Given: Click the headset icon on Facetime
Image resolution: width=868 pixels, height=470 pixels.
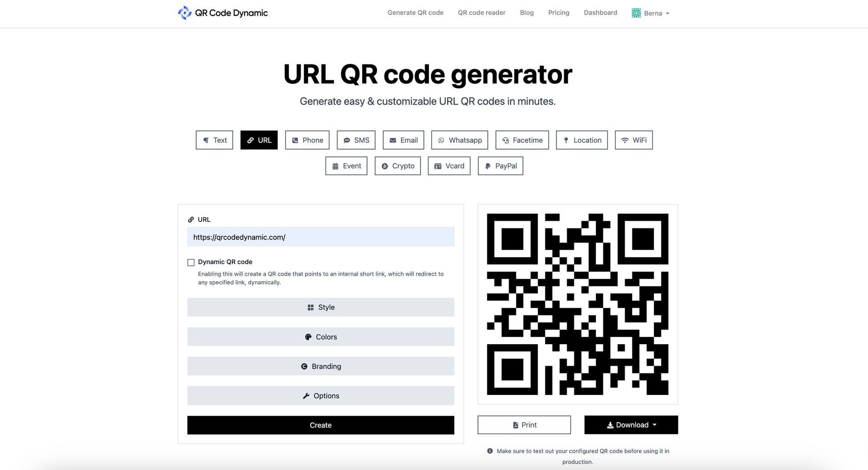Looking at the screenshot, I should point(506,140).
